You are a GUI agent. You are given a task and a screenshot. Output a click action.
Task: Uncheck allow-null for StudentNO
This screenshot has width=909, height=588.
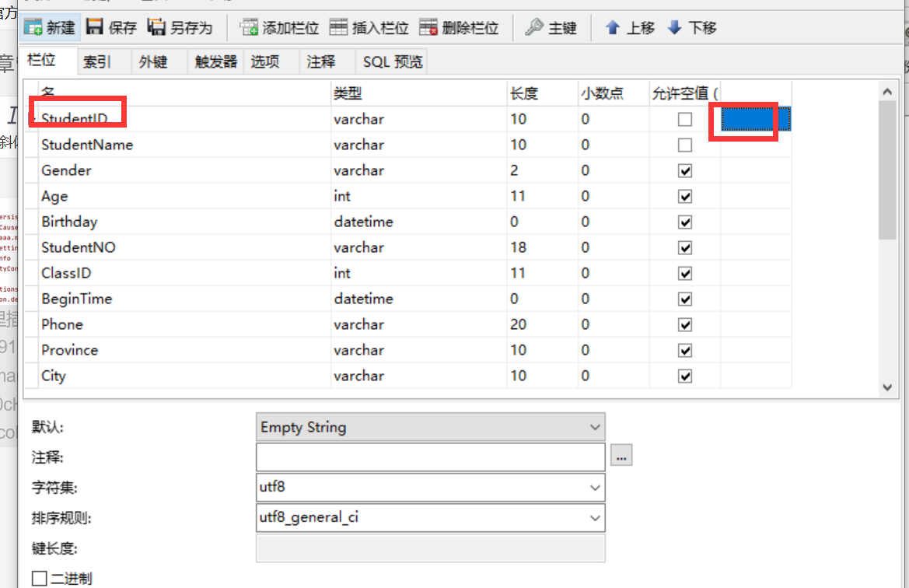pos(684,247)
